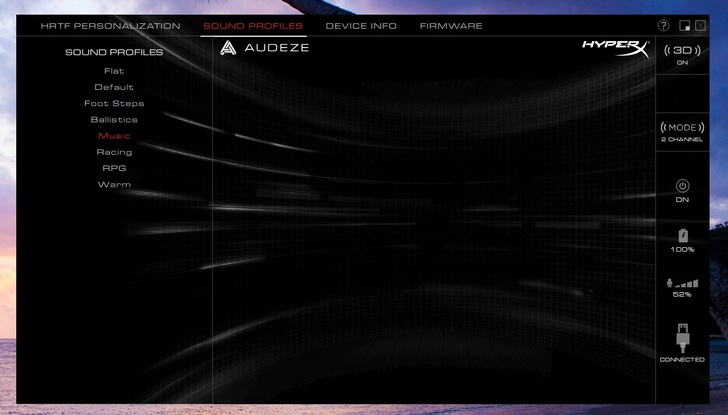Switch to the Device Info tab
The width and height of the screenshot is (728, 415).
click(361, 26)
